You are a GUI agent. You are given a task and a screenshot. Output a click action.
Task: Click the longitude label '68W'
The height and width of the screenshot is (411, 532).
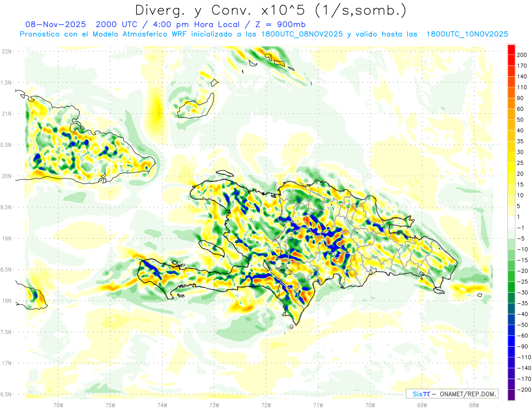tap(473, 404)
